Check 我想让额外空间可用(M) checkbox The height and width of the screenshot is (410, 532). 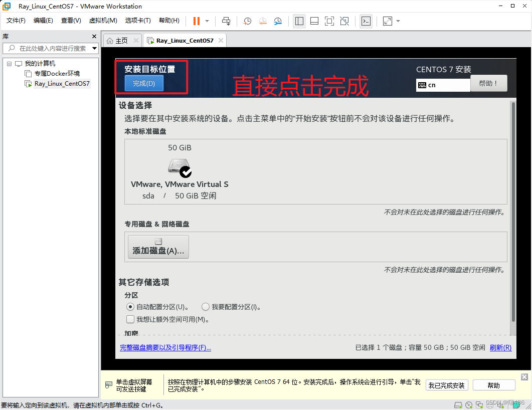pyautogui.click(x=130, y=319)
